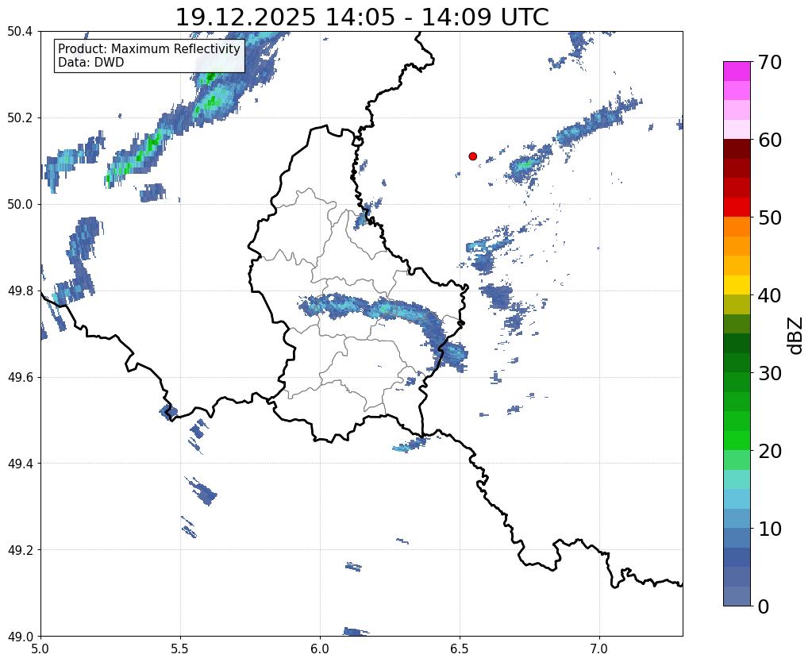Click the red station marker dot
This screenshot has width=812, height=662.
[473, 156]
